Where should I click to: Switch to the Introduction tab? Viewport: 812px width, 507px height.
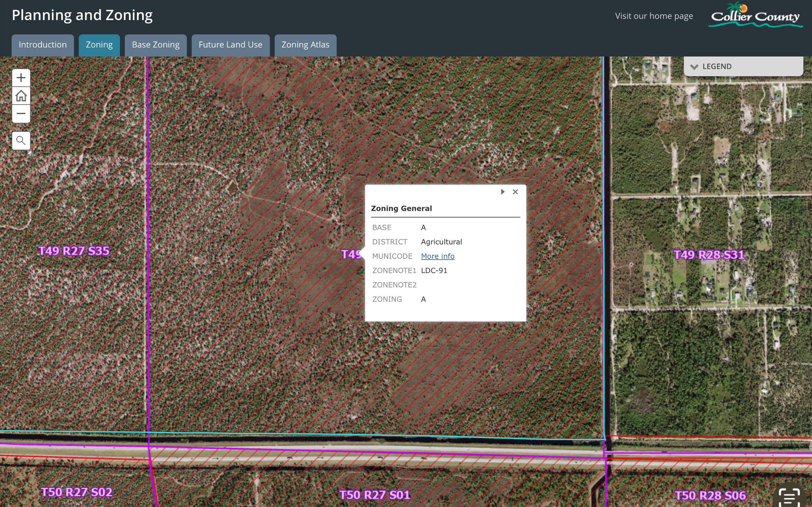coord(42,45)
